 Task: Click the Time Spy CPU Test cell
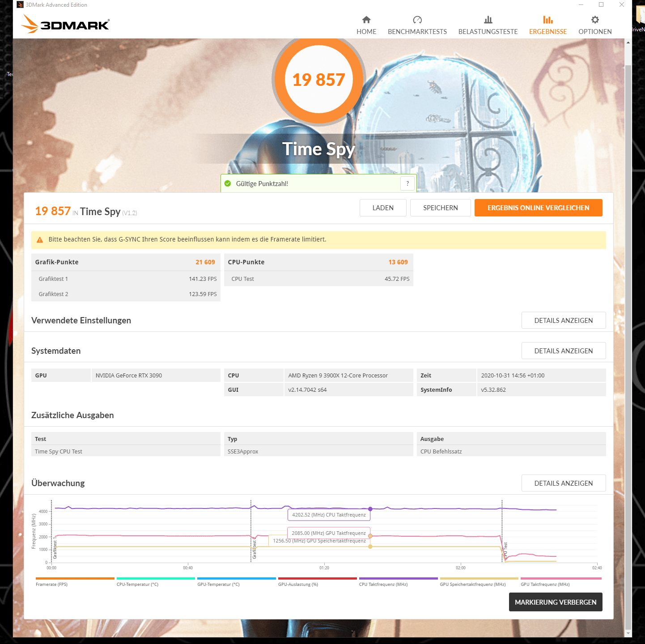(126, 451)
